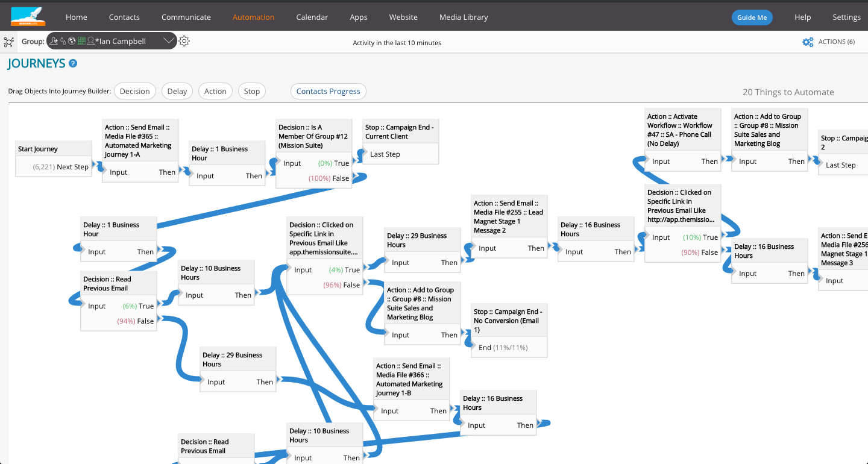The width and height of the screenshot is (868, 464).
Task: Click the Help link
Action: [802, 17]
